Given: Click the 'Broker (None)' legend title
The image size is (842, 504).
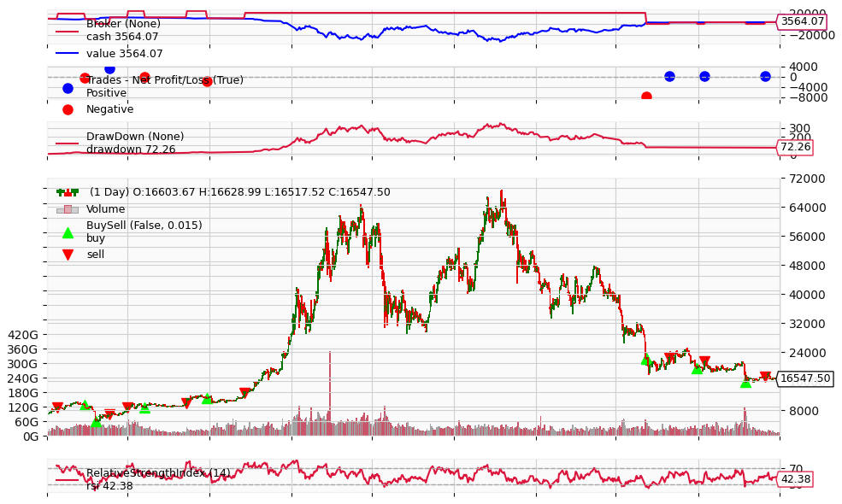Looking at the screenshot, I should click(x=123, y=24).
